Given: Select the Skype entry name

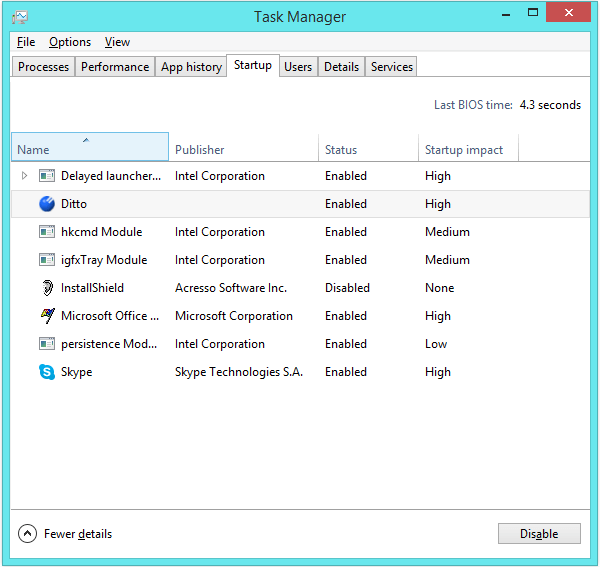Looking at the screenshot, I should click(77, 372).
